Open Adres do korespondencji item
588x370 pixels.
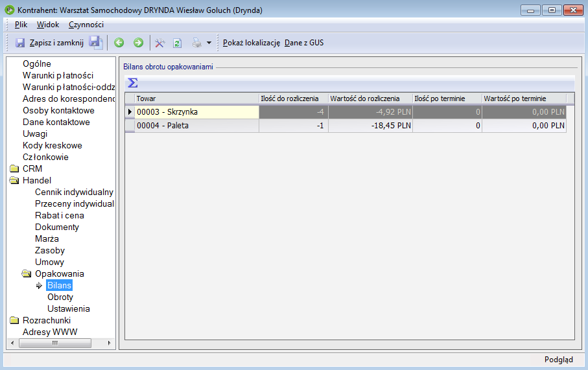coord(69,98)
